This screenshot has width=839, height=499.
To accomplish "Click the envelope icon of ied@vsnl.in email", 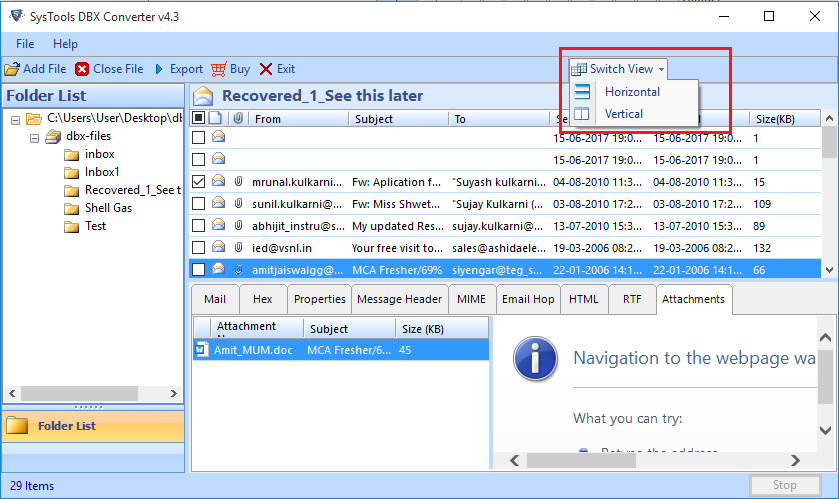I will [x=218, y=247].
